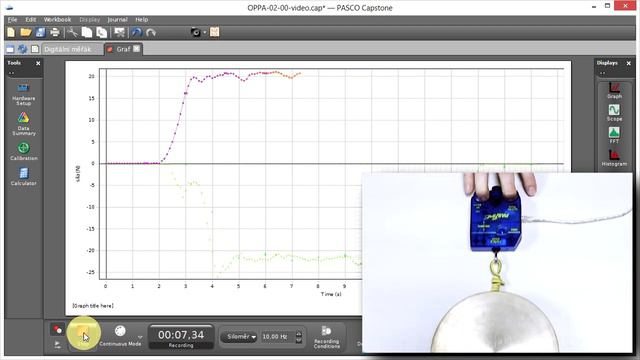Click the [Graph title here] placeholder text

click(93, 306)
